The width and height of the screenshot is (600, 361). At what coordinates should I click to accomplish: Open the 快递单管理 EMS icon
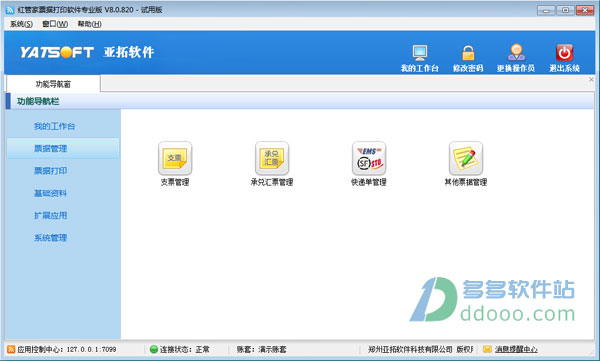[x=369, y=158]
